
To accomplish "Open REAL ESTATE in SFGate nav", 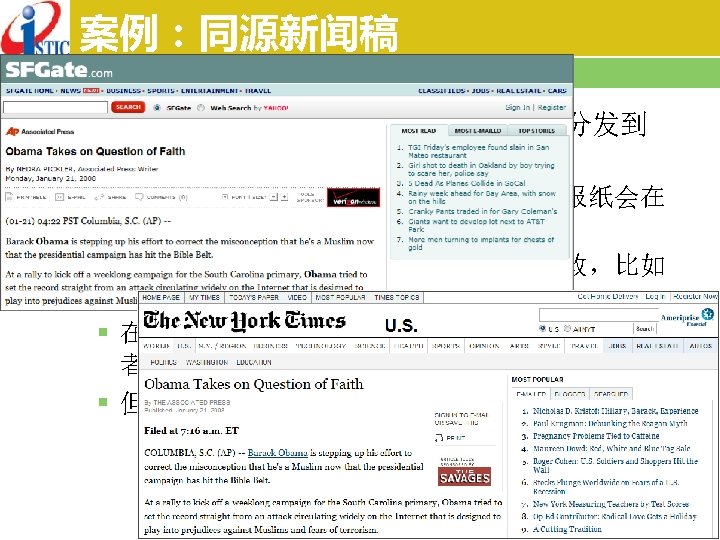I will pyautogui.click(x=519, y=91).
